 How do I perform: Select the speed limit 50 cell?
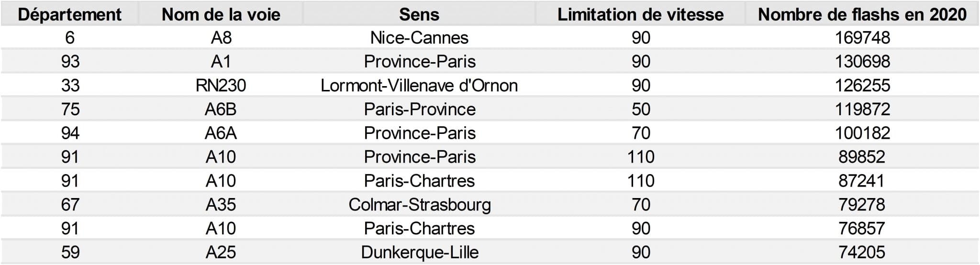click(x=640, y=110)
